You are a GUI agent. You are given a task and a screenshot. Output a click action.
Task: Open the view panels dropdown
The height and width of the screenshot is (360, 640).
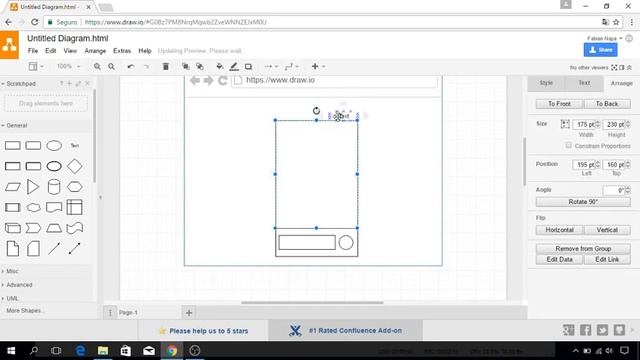[x=36, y=67]
